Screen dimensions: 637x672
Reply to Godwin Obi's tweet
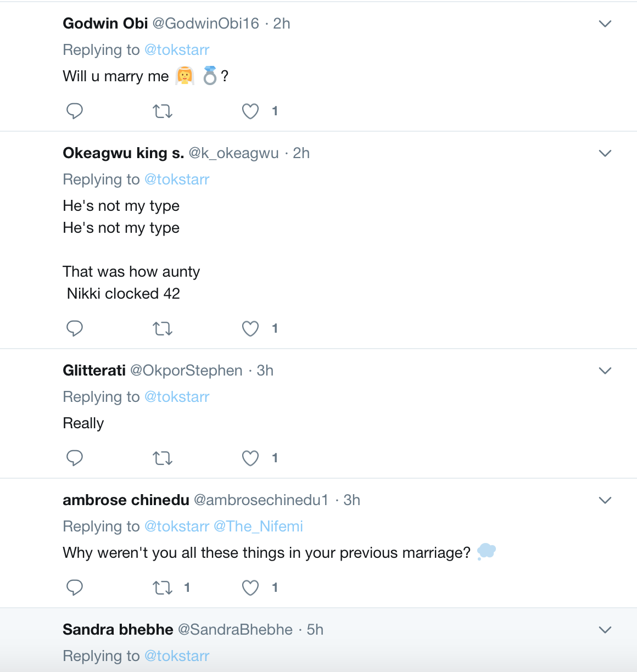click(x=75, y=111)
